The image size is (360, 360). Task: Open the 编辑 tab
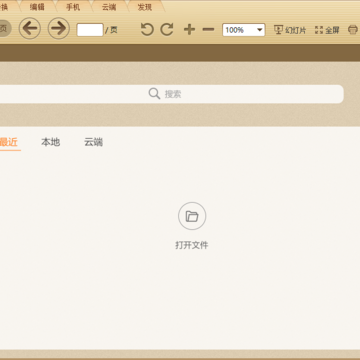coord(37,7)
